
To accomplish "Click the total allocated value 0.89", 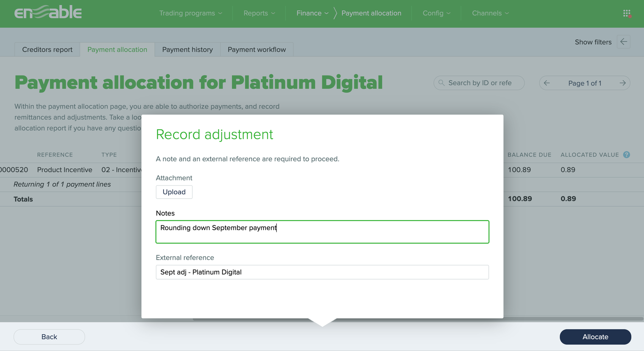I will tap(568, 199).
